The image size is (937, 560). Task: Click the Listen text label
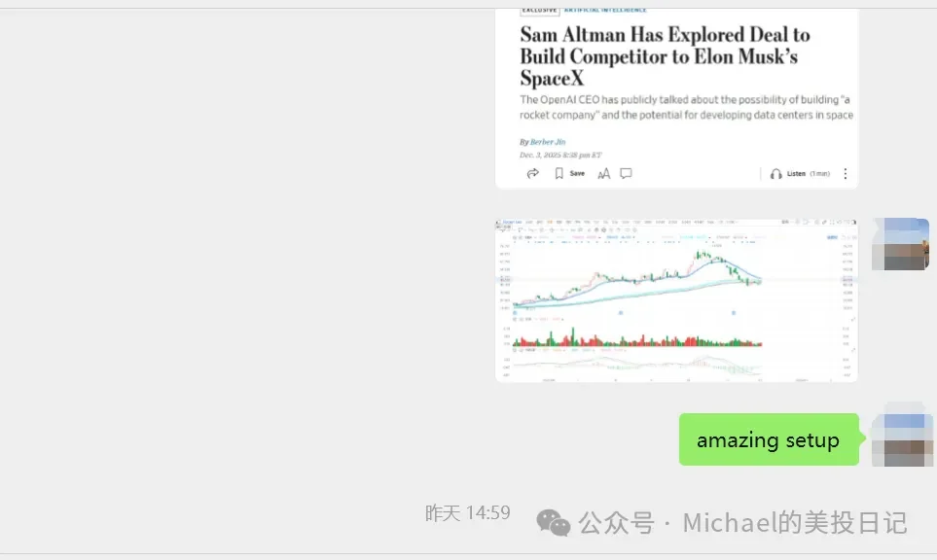[796, 173]
